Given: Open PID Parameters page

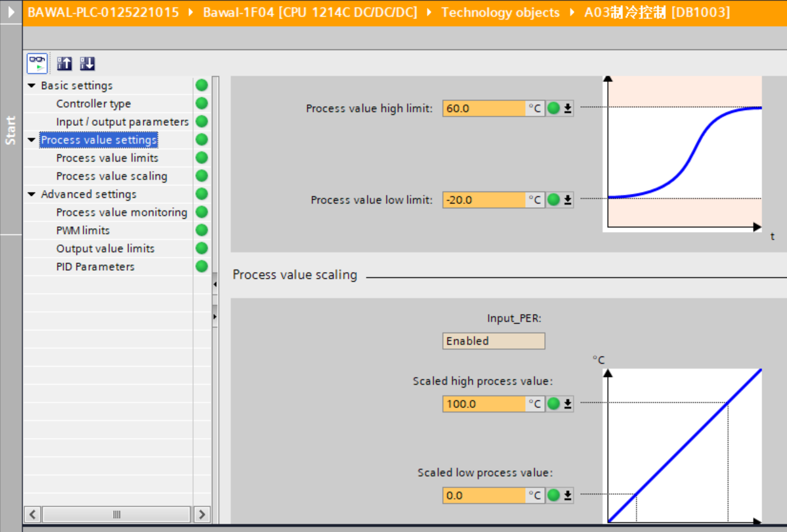Looking at the screenshot, I should pyautogui.click(x=95, y=266).
